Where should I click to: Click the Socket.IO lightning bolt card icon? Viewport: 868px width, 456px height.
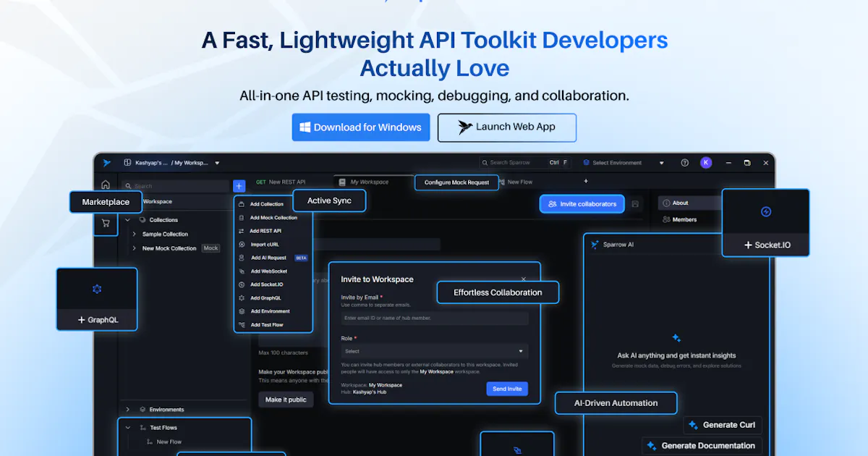766,212
